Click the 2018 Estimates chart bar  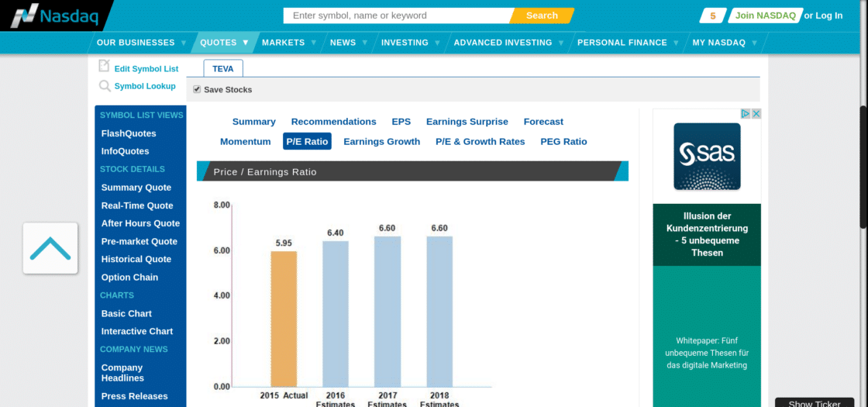coord(439,311)
